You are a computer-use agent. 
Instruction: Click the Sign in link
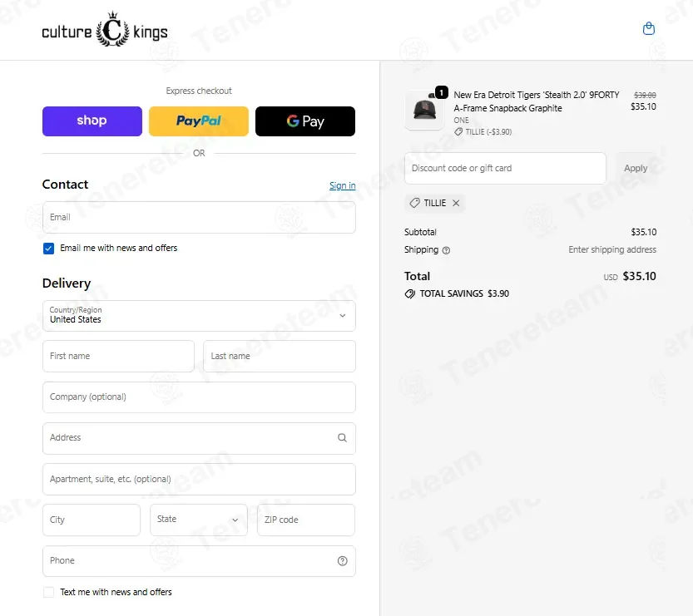click(x=342, y=185)
